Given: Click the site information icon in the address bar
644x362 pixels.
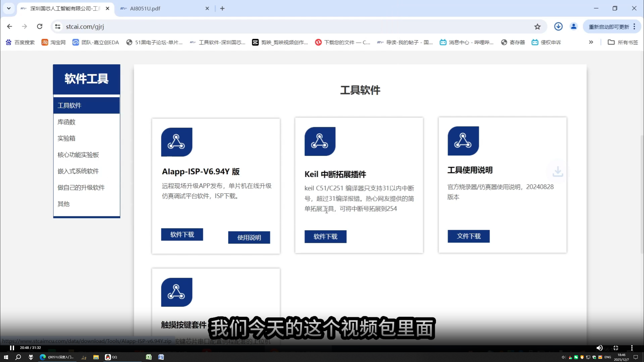Looking at the screenshot, I should pos(58,26).
